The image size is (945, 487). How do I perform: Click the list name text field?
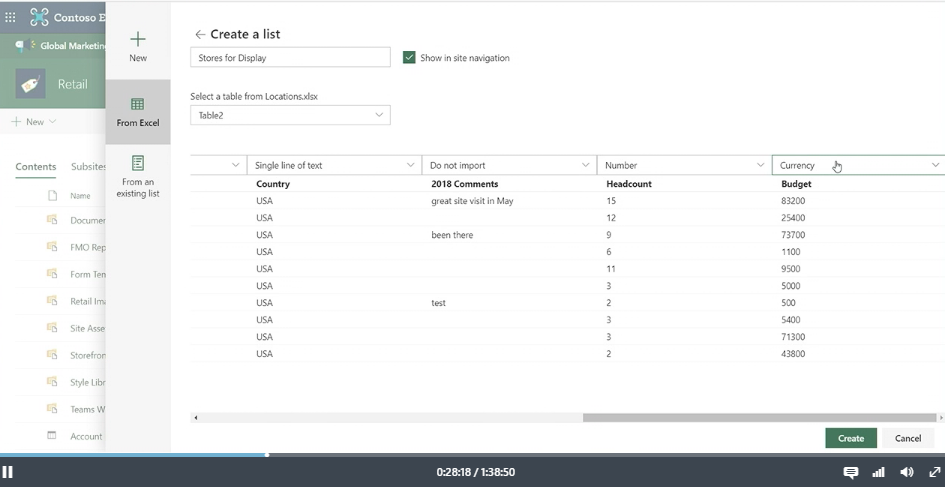pyautogui.click(x=290, y=58)
